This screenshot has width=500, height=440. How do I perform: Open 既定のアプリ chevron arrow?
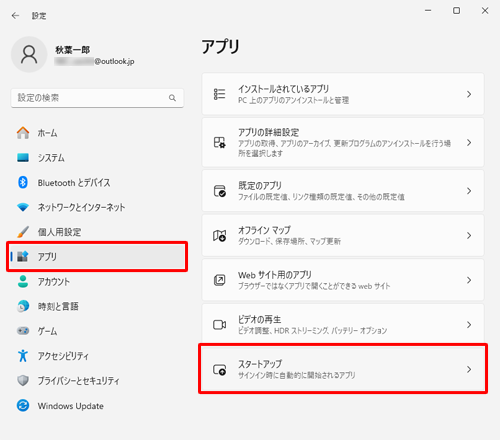(x=469, y=191)
